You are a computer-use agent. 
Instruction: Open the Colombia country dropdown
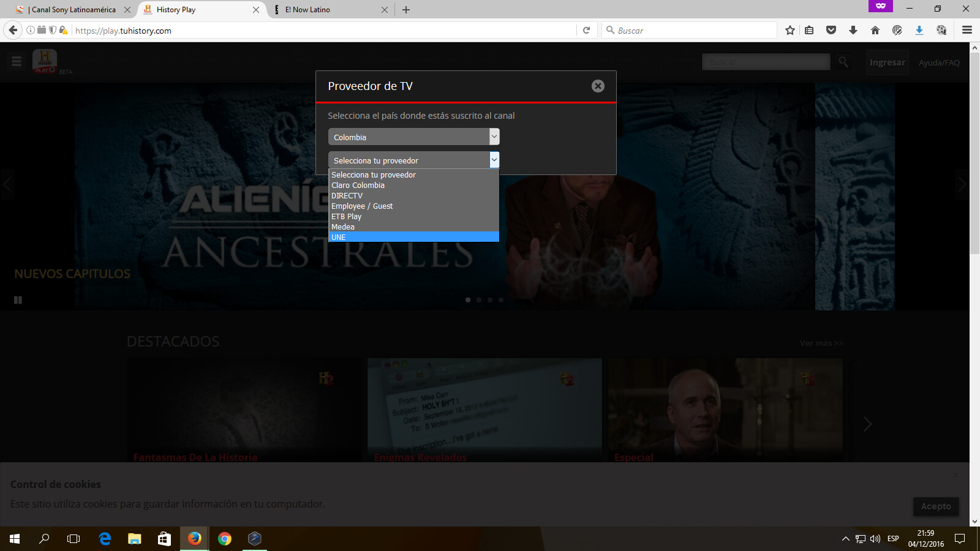pyautogui.click(x=414, y=137)
